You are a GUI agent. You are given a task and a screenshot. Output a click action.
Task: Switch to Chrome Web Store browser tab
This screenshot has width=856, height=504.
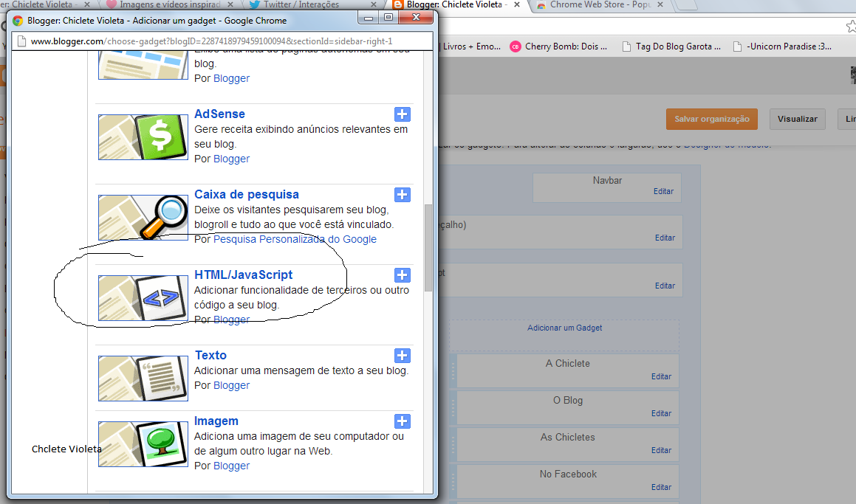coord(600,5)
